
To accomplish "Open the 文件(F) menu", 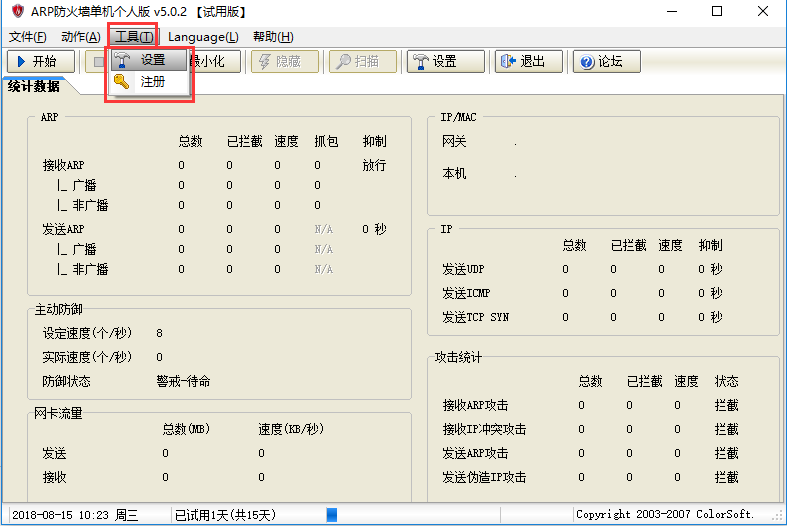I will [28, 37].
